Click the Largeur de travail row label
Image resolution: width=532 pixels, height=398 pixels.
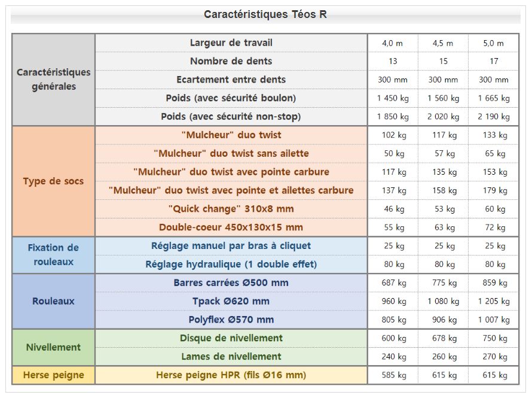coord(231,42)
